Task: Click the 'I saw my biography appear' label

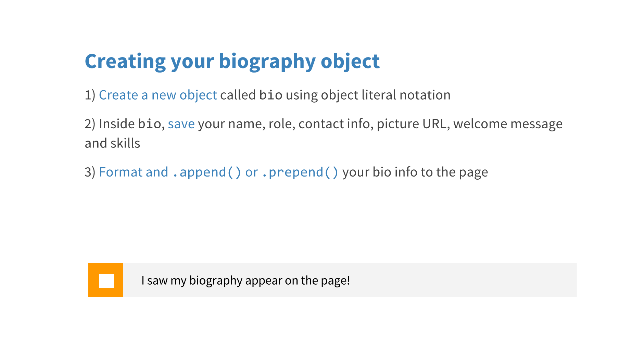Action: click(x=245, y=281)
